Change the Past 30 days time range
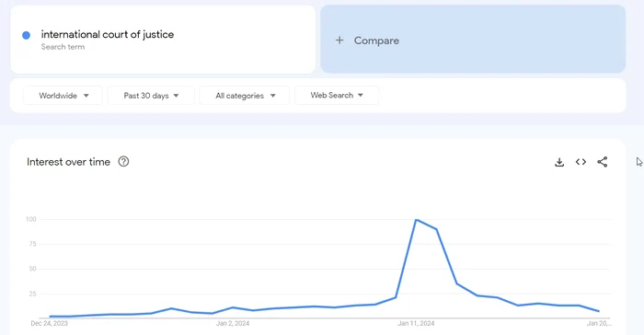Viewport: 644px width, 335px height. point(151,96)
